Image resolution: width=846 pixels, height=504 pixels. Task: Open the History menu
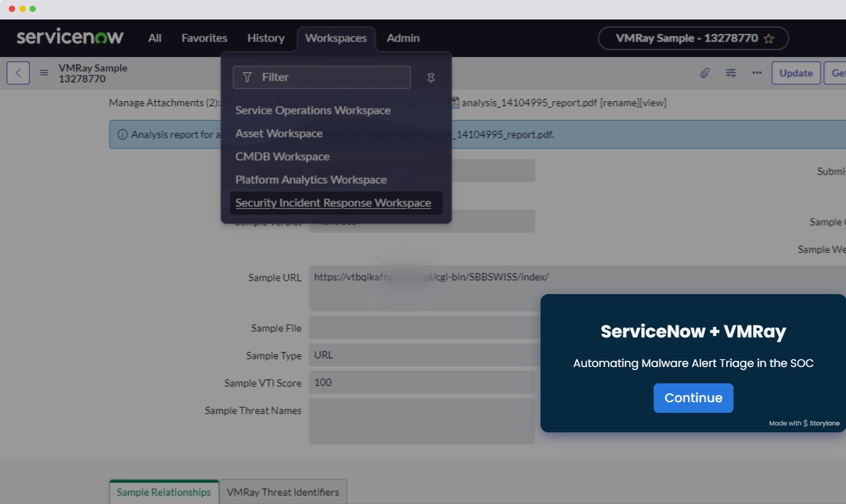coord(266,38)
